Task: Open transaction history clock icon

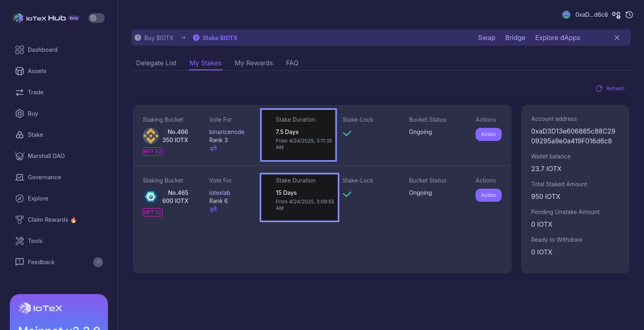Action: (x=629, y=15)
